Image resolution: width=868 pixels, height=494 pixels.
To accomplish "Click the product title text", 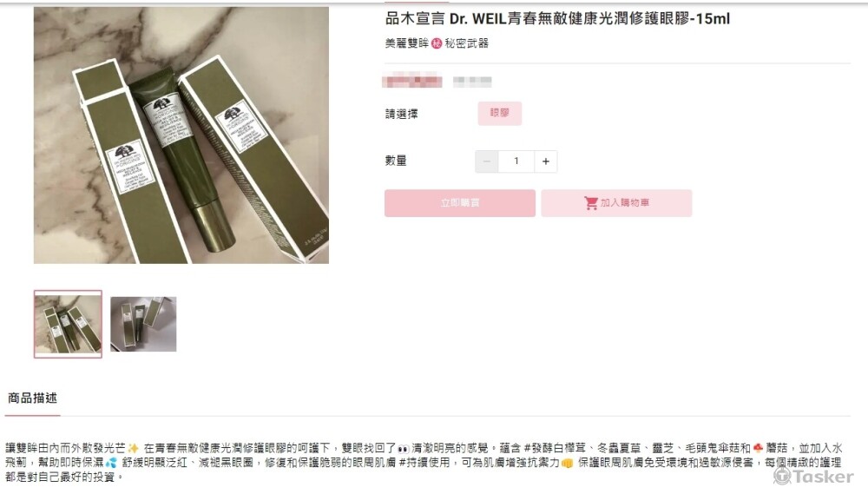I will tap(557, 19).
